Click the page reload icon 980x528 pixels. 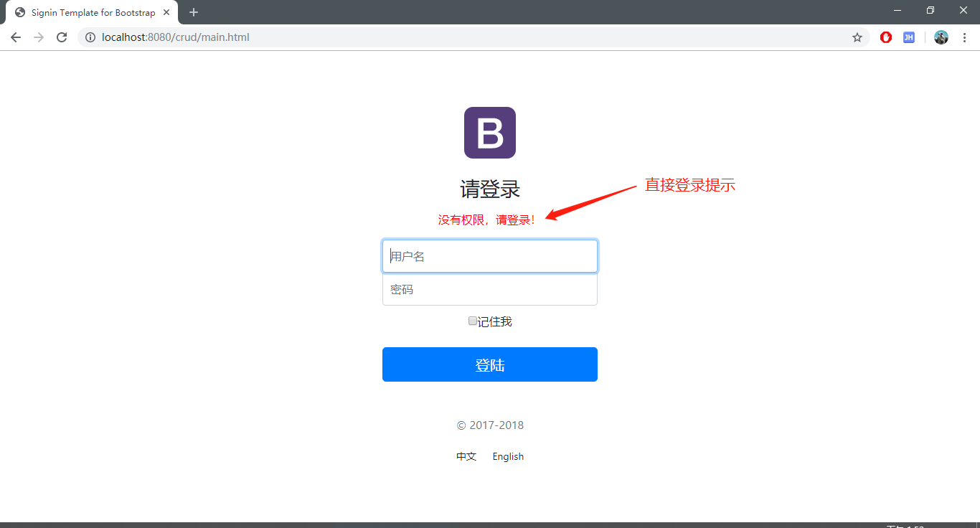(x=61, y=37)
